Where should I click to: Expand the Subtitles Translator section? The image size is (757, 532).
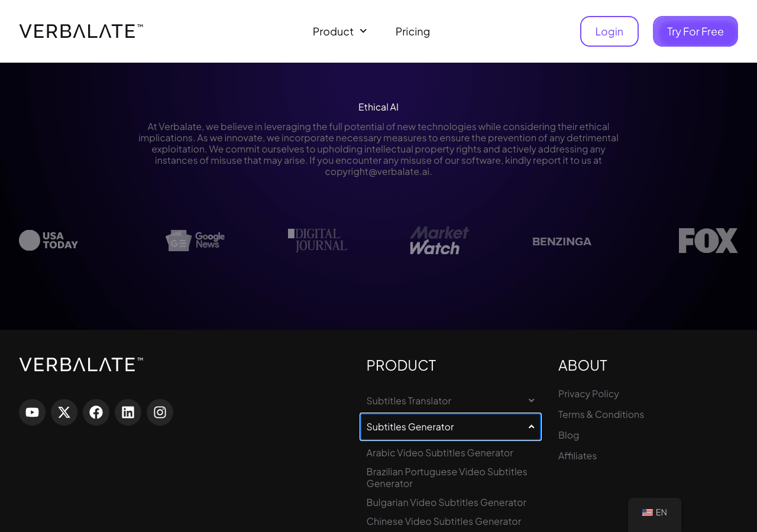pos(531,401)
